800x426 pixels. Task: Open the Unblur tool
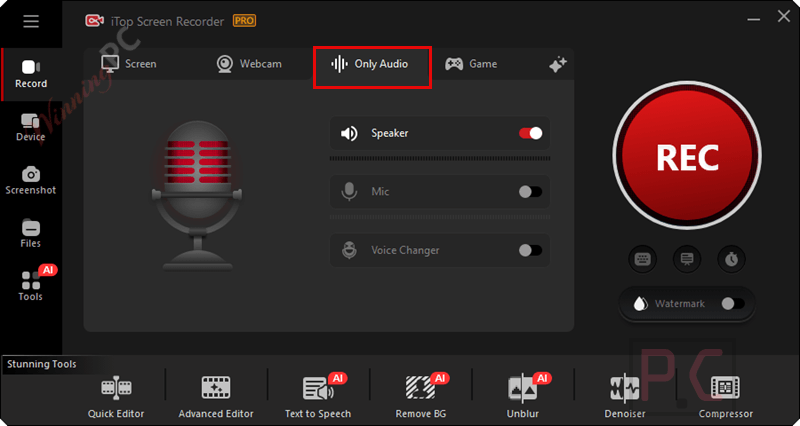[x=523, y=397]
